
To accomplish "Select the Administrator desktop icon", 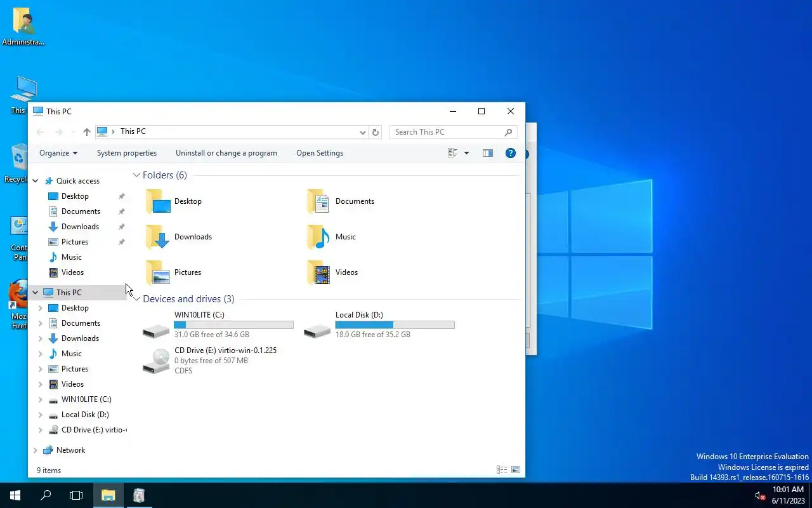I will (x=23, y=27).
